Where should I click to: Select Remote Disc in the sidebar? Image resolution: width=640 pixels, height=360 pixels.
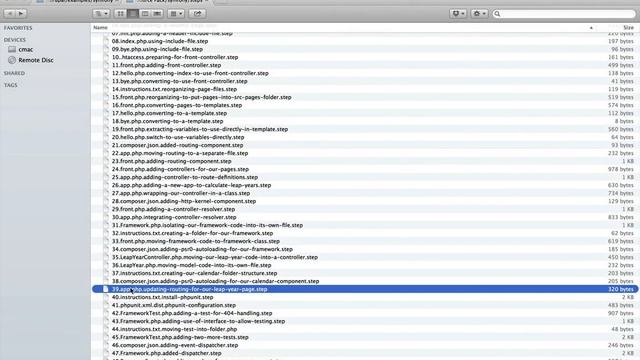click(36, 60)
